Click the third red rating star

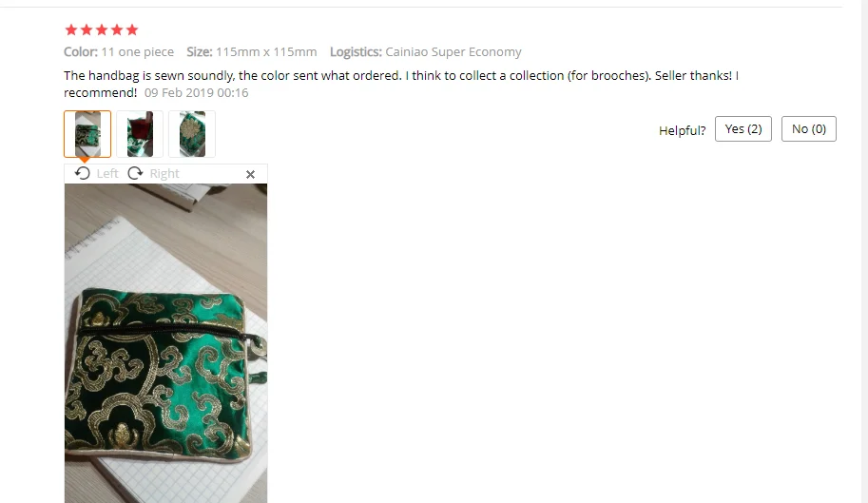pos(102,29)
